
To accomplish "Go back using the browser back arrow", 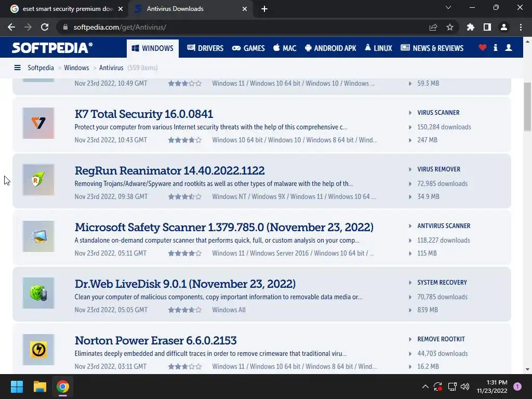I will coord(11,27).
